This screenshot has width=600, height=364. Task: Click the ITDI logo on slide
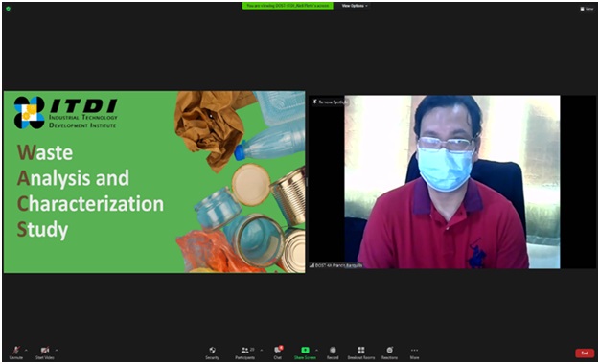(66, 112)
